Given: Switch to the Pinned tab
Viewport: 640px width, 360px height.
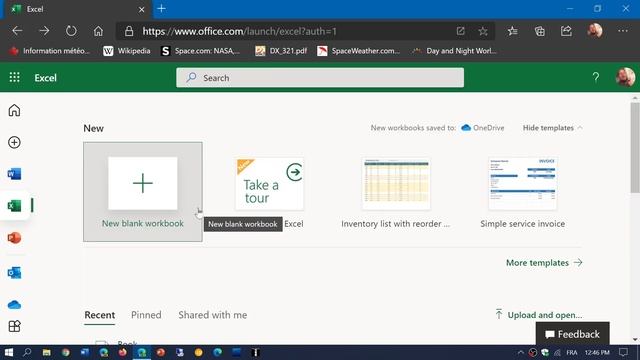Looking at the screenshot, I should tap(146, 315).
